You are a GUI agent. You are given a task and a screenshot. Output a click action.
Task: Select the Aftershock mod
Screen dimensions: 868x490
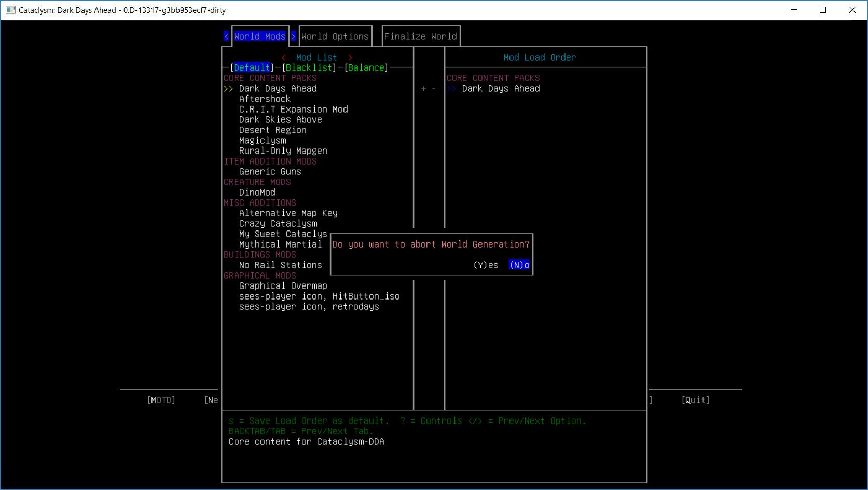click(265, 99)
